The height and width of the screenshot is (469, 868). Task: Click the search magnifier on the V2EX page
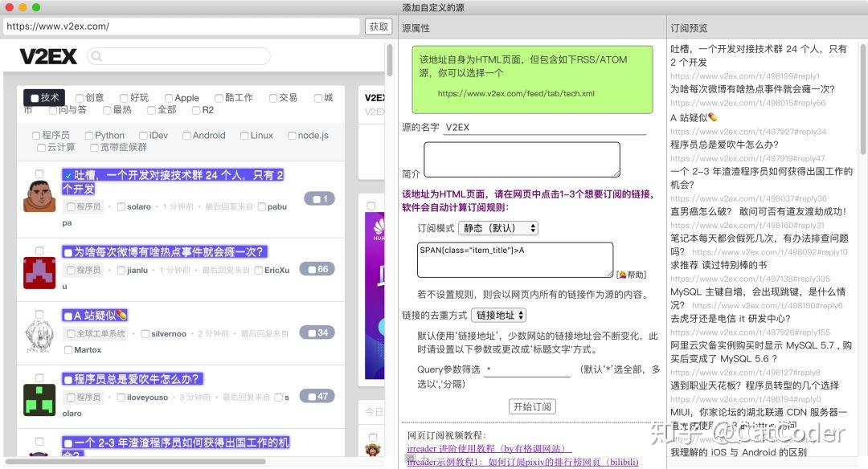97,56
